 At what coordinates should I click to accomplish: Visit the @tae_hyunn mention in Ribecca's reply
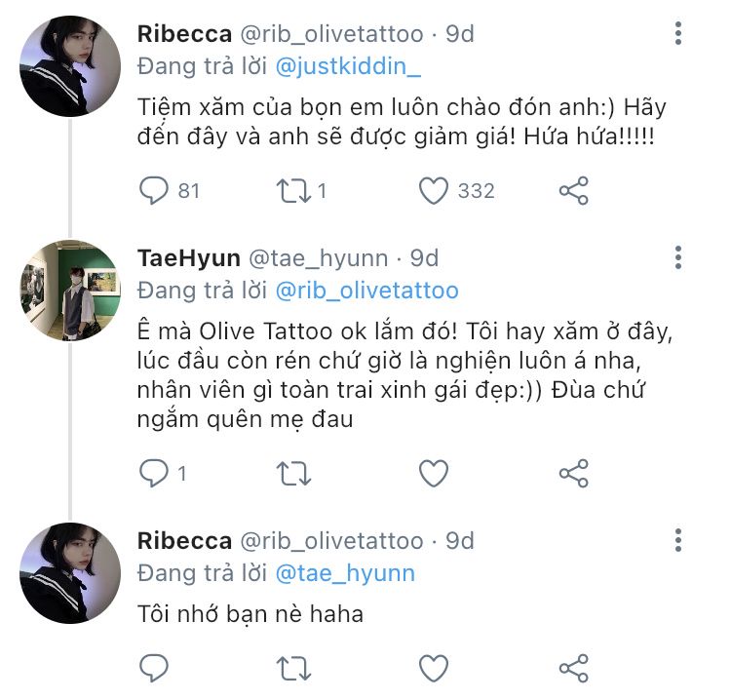coord(345,573)
